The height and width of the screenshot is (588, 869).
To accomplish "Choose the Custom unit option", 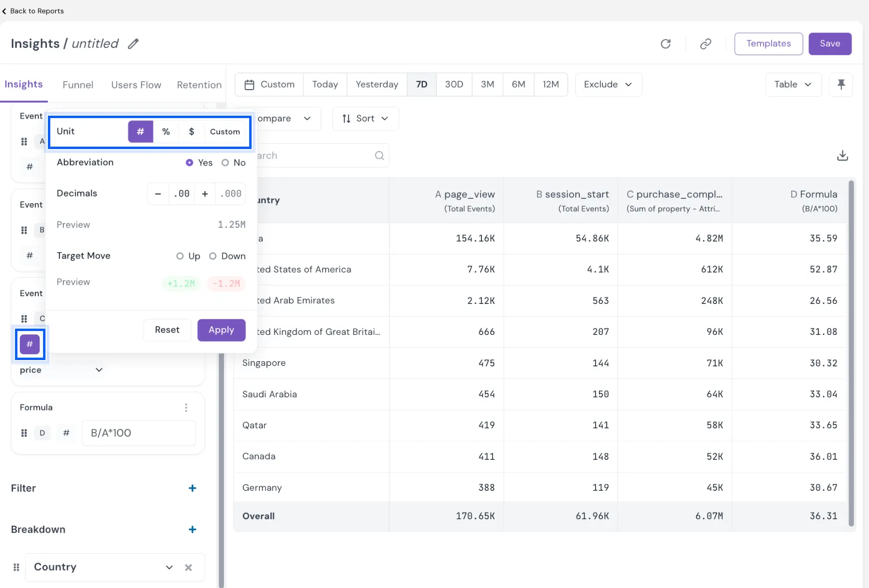I will point(225,132).
